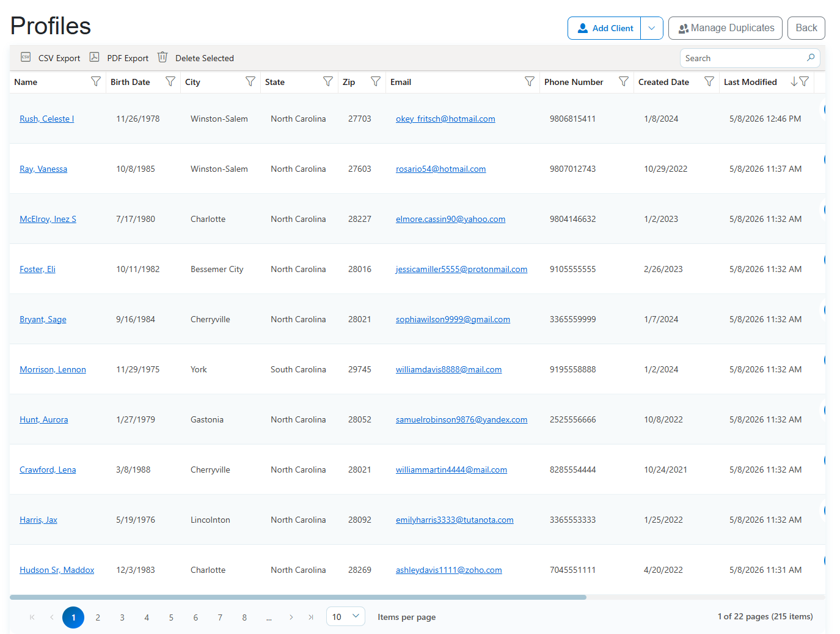Sort by the Name column header
This screenshot has width=840, height=634.
click(26, 82)
